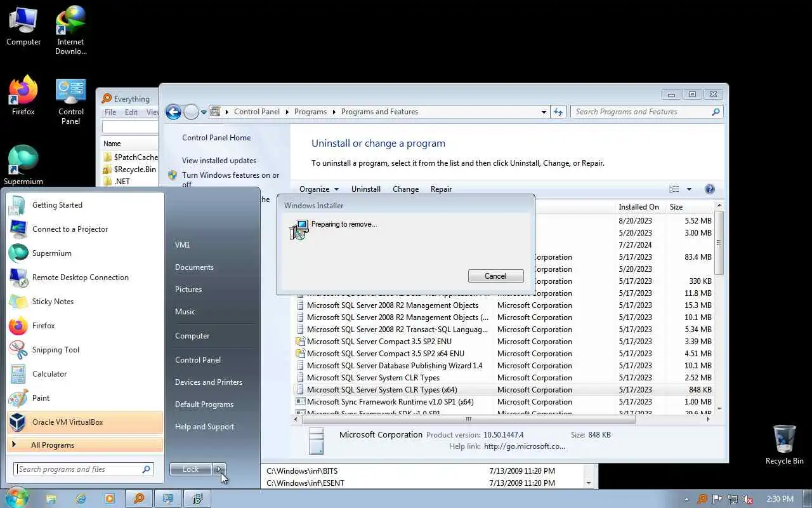812x508 pixels.
Task: Open Internet Explorer from the taskbar
Action: (x=81, y=498)
